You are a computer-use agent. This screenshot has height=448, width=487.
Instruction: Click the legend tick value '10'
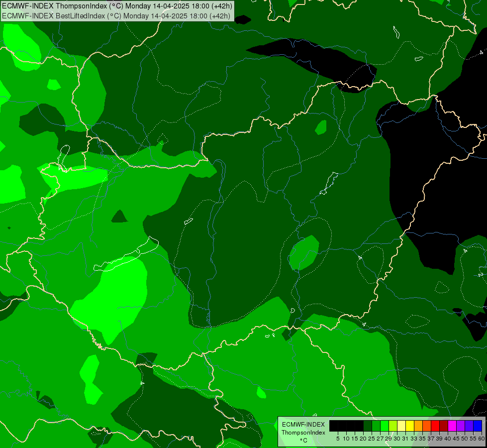point(346,439)
